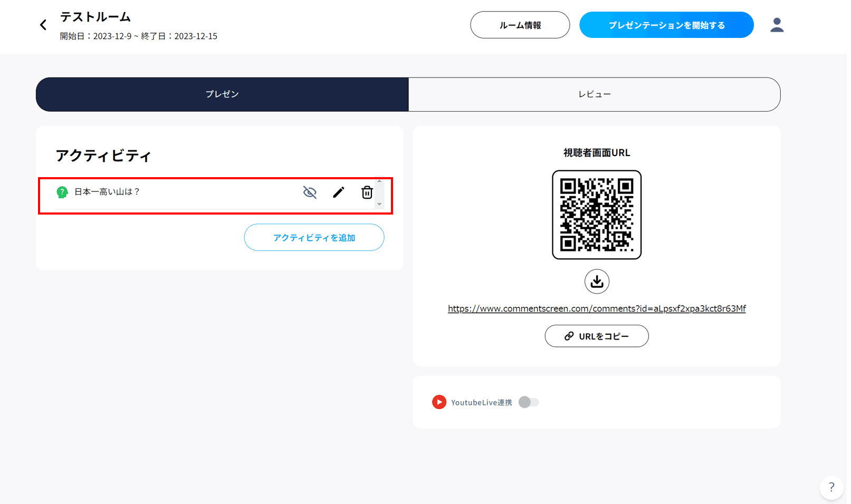Click the テストルーム room title
The image size is (851, 504).
95,17
